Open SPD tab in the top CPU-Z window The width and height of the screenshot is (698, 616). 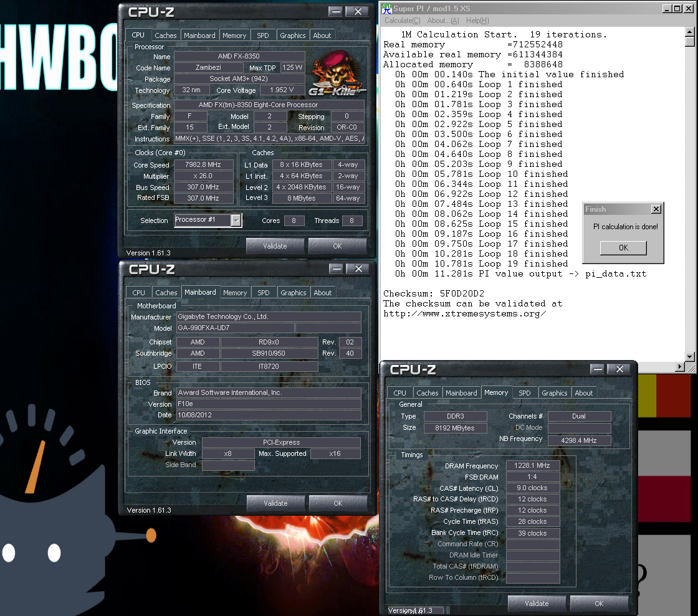pos(262,35)
